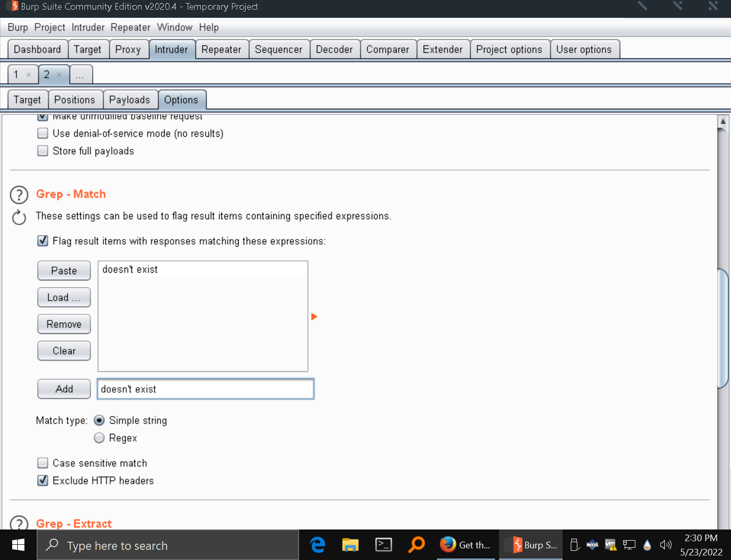Open the Window menu
The image size is (731, 560).
[x=174, y=27]
